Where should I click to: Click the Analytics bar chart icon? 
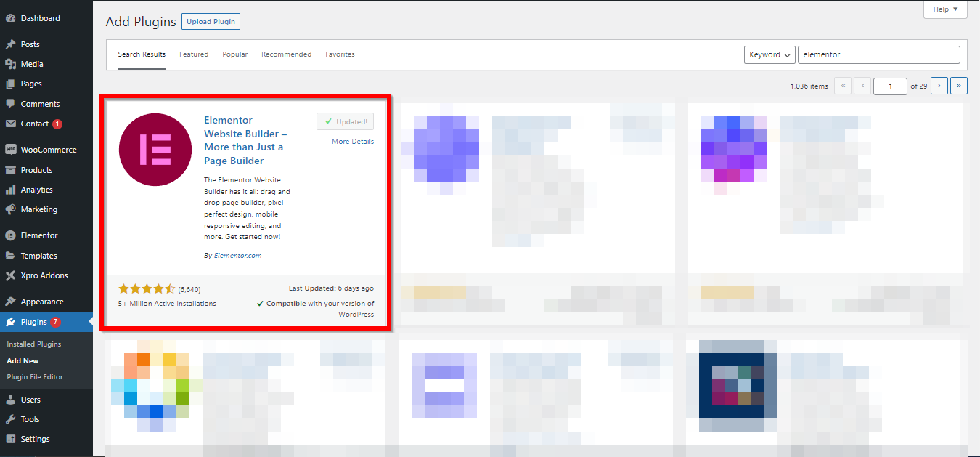click(11, 190)
